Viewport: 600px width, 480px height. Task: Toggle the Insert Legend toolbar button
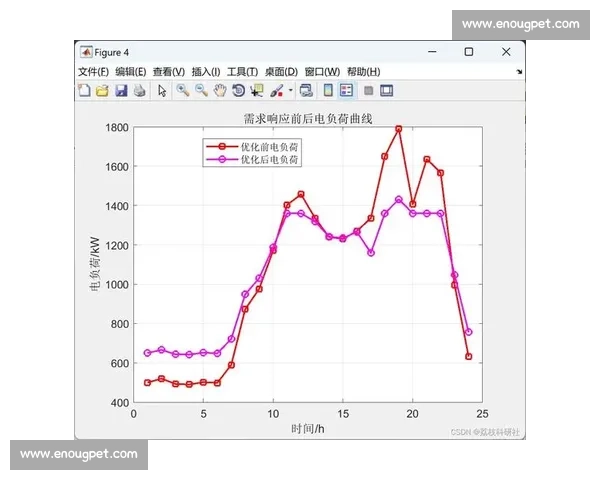click(346, 90)
